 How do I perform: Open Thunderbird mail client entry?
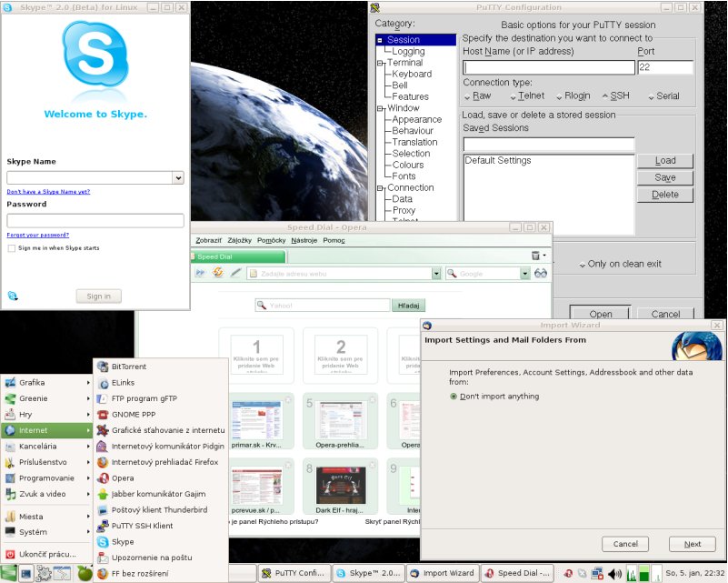point(161,509)
